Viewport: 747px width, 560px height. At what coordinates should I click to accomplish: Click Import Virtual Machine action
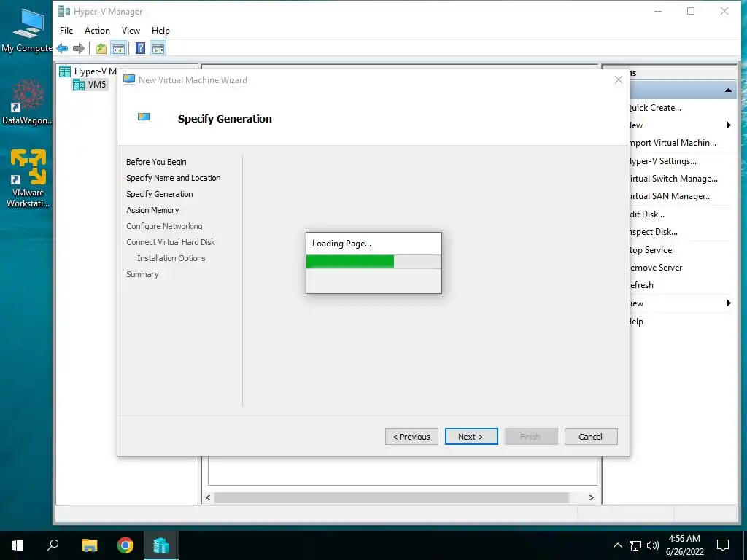click(673, 144)
